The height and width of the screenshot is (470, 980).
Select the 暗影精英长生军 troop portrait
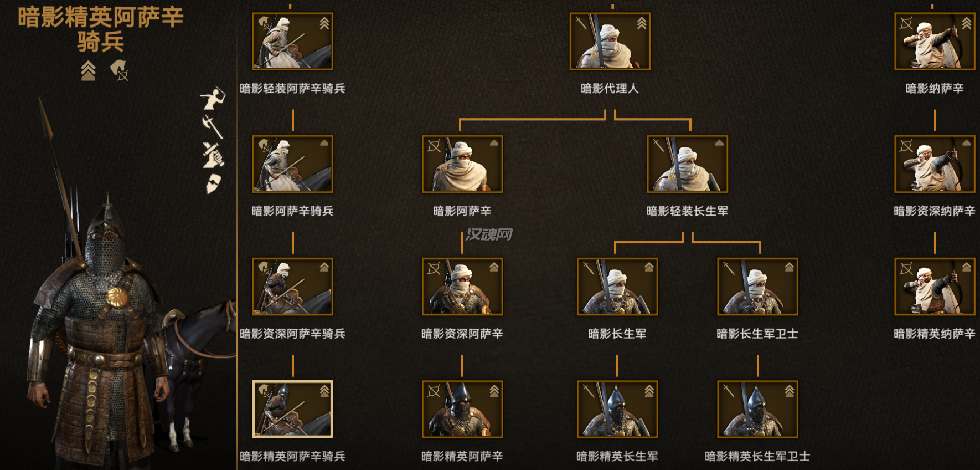617,409
